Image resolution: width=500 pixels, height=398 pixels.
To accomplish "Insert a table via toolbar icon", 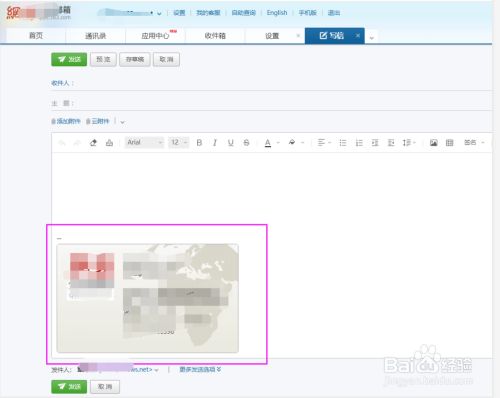I will (x=449, y=143).
